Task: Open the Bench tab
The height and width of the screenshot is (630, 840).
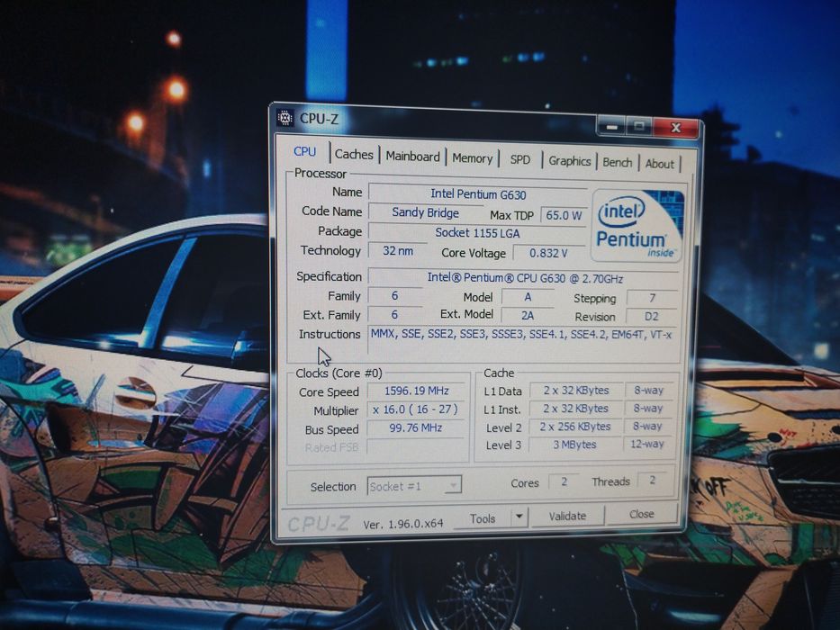Action: 617,162
